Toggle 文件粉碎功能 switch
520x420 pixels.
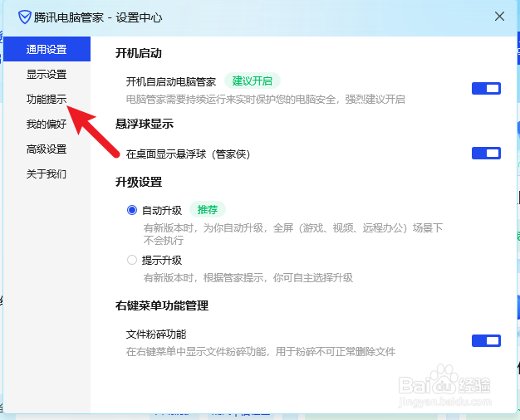click(486, 341)
